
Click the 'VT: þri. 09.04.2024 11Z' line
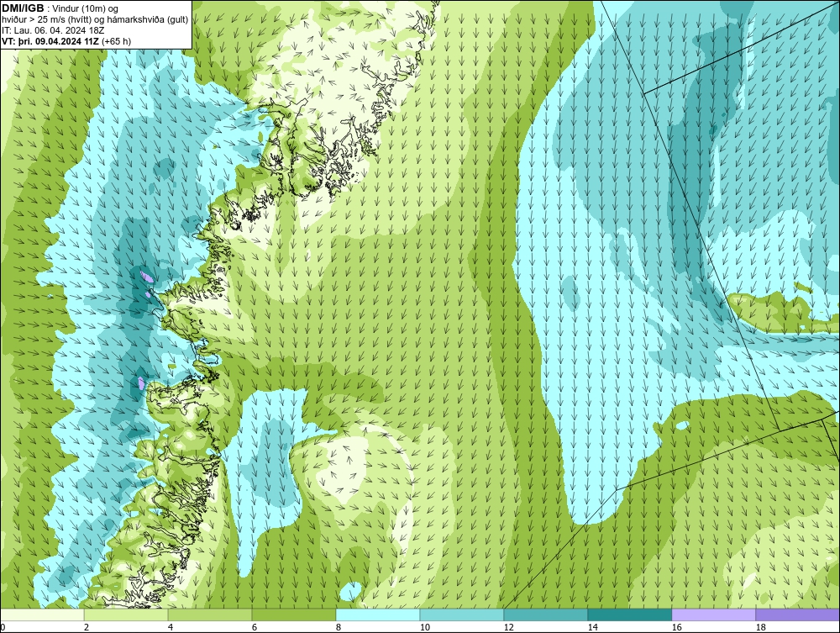(x=66, y=41)
